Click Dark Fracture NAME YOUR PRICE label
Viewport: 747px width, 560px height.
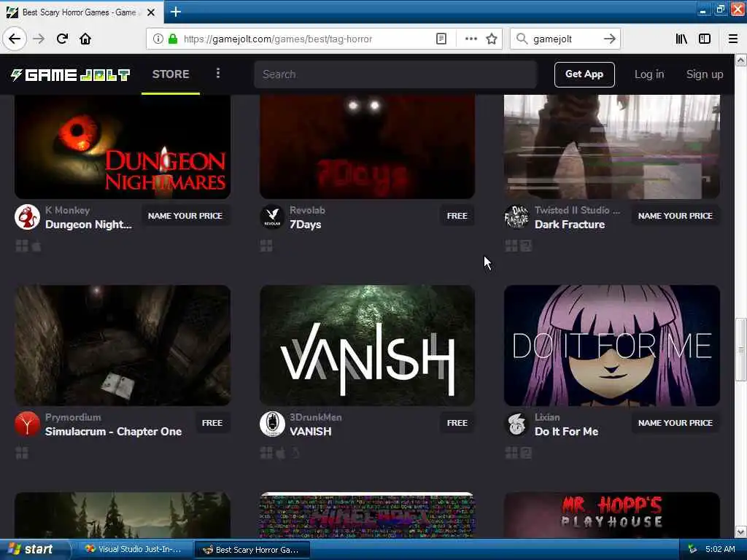pyautogui.click(x=675, y=216)
